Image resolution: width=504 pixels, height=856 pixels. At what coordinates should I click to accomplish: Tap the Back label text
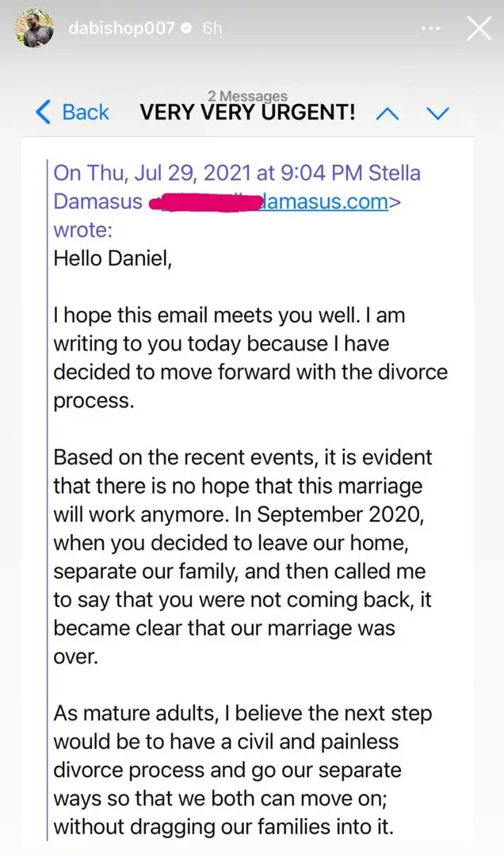pos(86,112)
